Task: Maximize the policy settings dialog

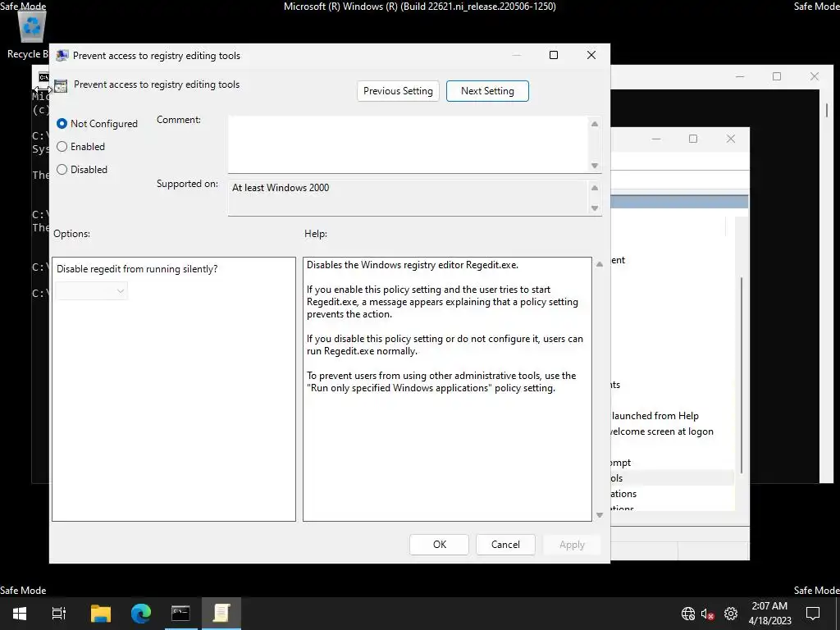Action: click(554, 55)
